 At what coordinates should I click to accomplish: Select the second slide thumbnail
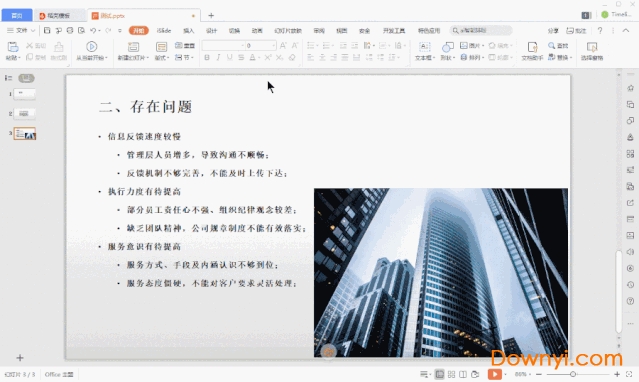(24, 113)
